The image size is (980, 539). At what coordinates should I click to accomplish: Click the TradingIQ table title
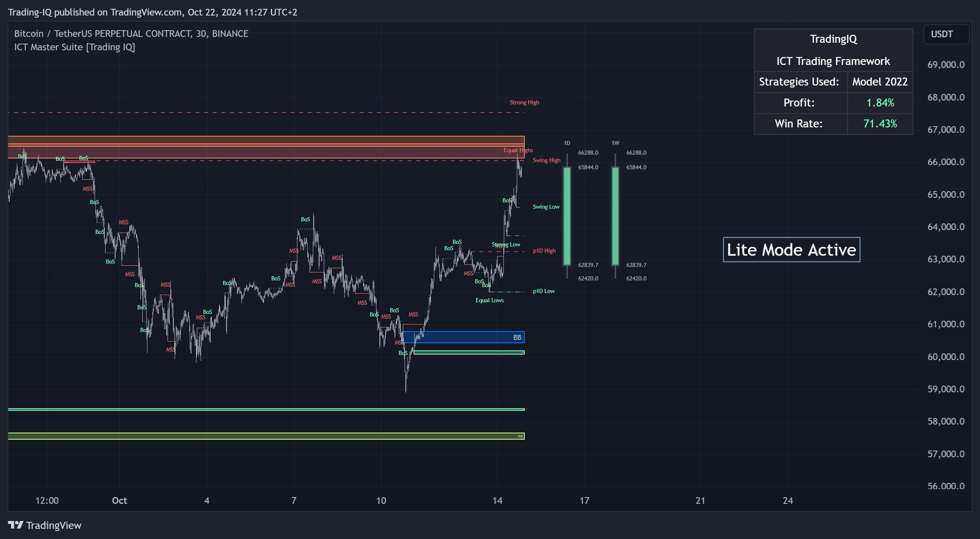(x=833, y=39)
